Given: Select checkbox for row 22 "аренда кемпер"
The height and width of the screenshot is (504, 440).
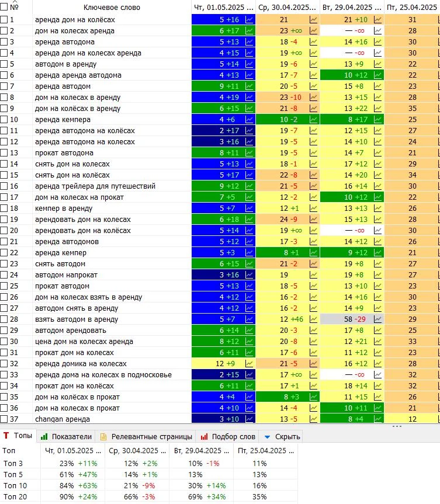Looking at the screenshot, I should pyautogui.click(x=4, y=253).
